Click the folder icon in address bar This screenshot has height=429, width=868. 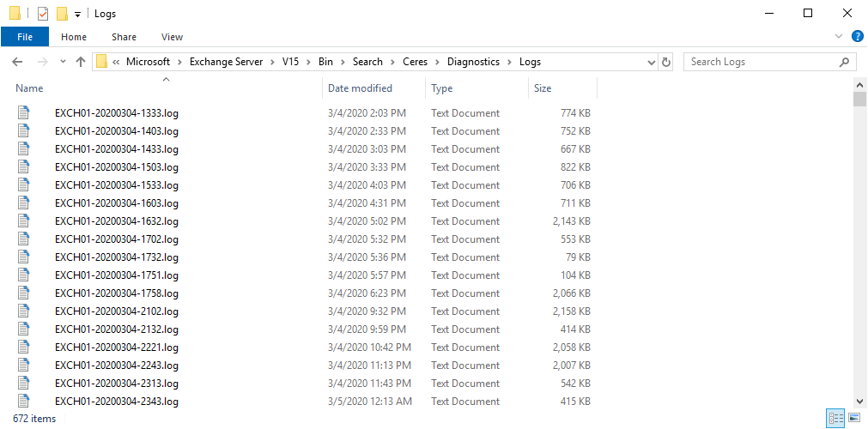[101, 62]
